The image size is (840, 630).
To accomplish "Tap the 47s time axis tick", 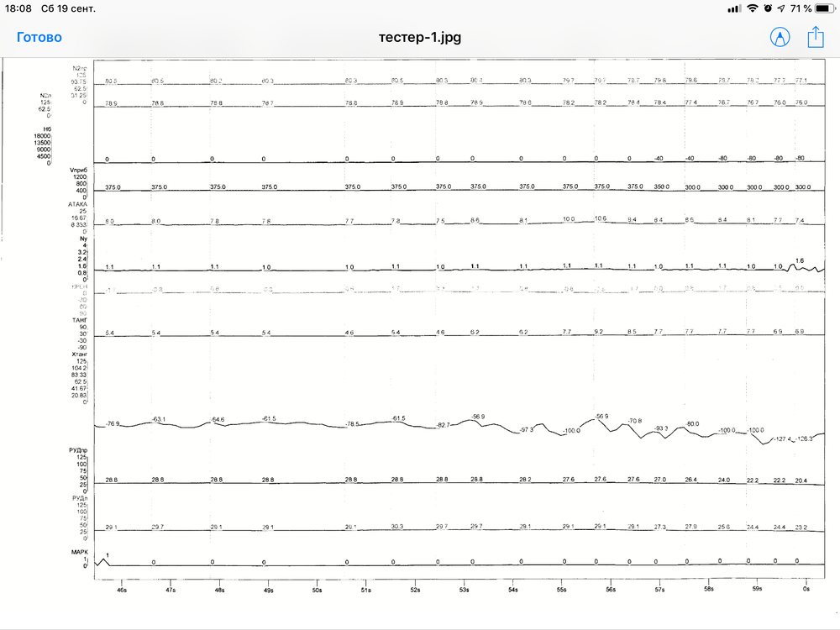I will click(x=171, y=590).
